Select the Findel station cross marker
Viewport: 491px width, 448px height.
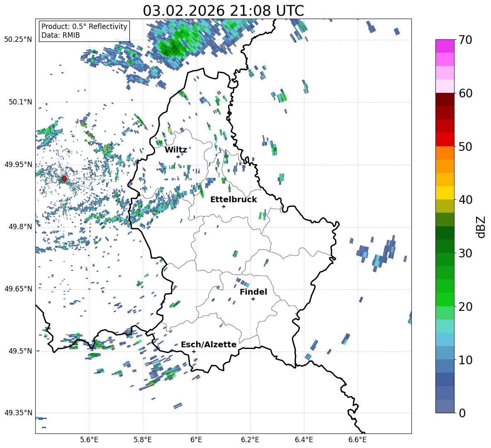point(253,299)
